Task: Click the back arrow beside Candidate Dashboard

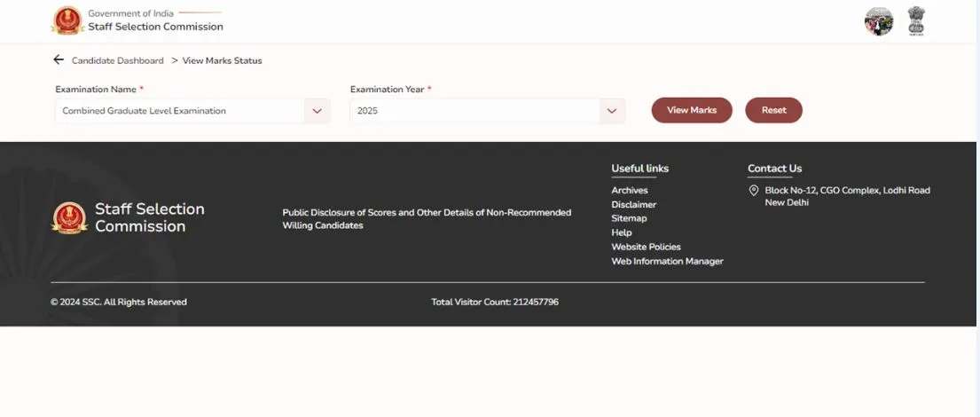Action: point(59,59)
